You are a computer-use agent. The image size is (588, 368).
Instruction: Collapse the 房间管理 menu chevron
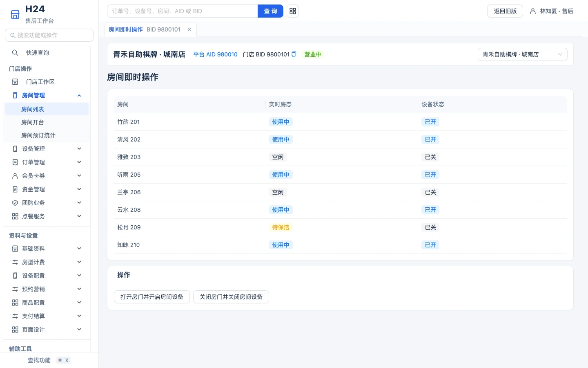pos(79,95)
